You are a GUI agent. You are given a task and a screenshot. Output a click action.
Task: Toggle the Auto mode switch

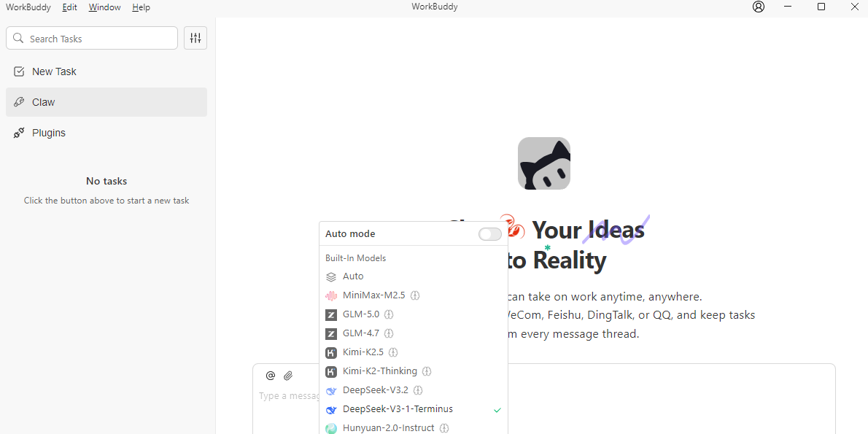click(x=489, y=234)
